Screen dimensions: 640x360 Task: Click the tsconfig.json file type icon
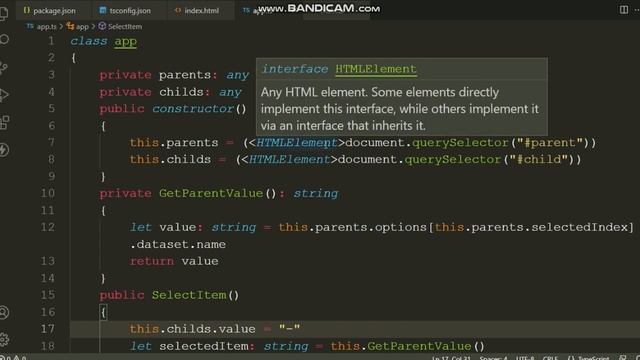103,10
